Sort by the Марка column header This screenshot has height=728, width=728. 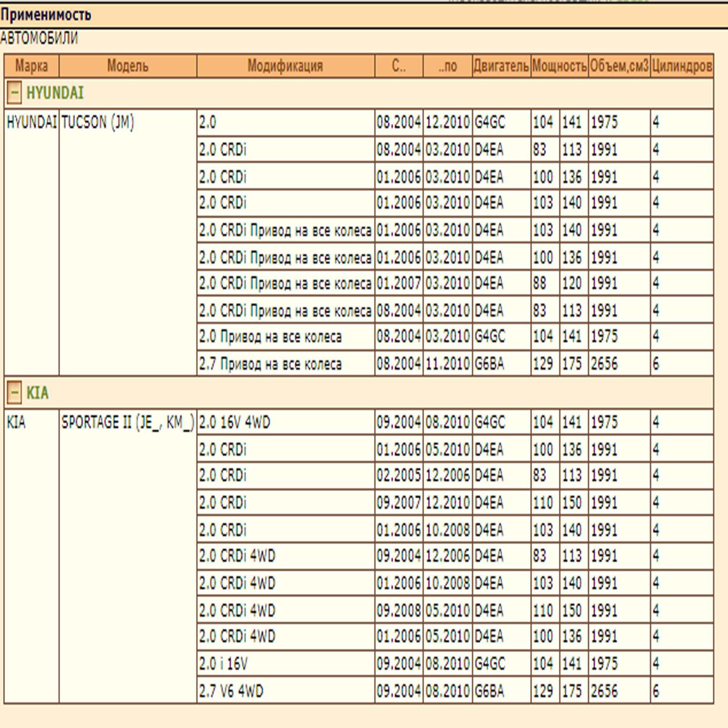31,66
